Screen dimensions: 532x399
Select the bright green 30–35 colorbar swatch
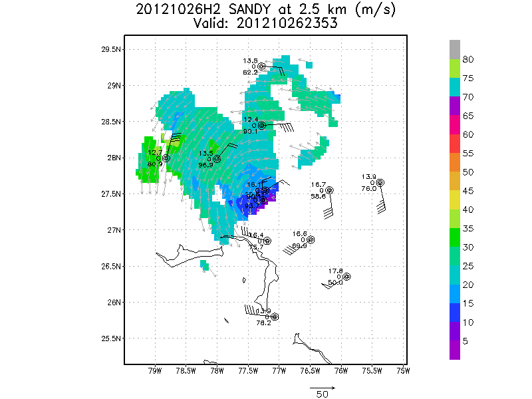(x=455, y=237)
